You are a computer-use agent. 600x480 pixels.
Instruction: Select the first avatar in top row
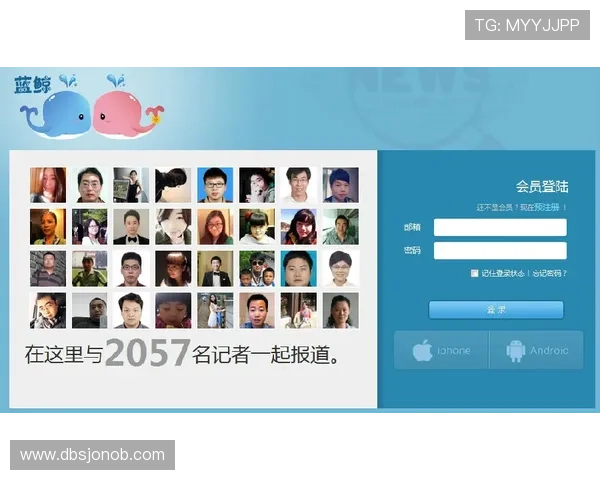point(48,185)
